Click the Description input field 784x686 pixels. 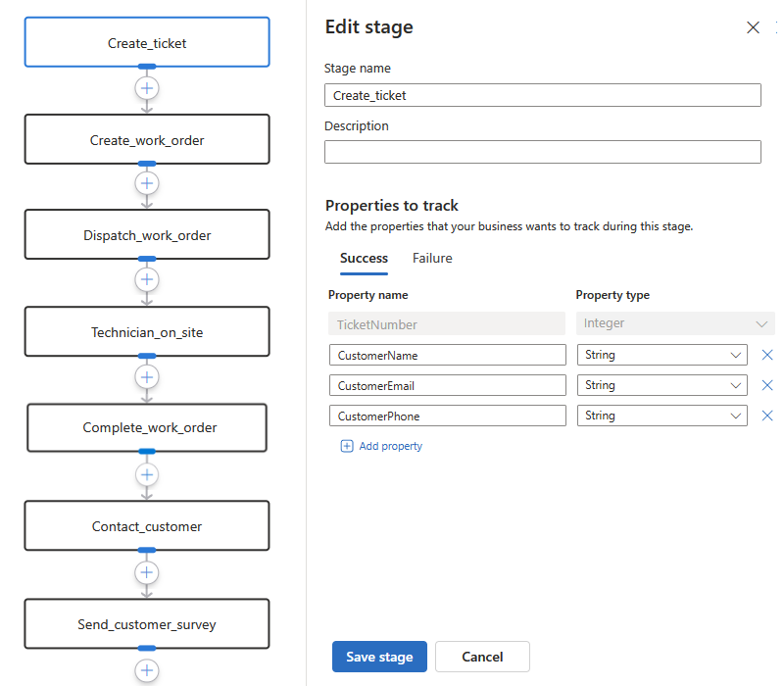pyautogui.click(x=542, y=152)
